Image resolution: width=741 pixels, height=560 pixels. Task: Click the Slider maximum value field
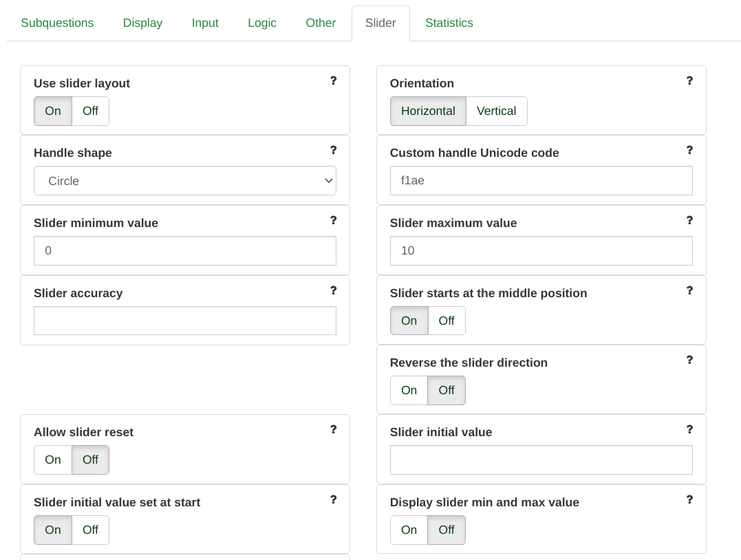click(x=541, y=250)
